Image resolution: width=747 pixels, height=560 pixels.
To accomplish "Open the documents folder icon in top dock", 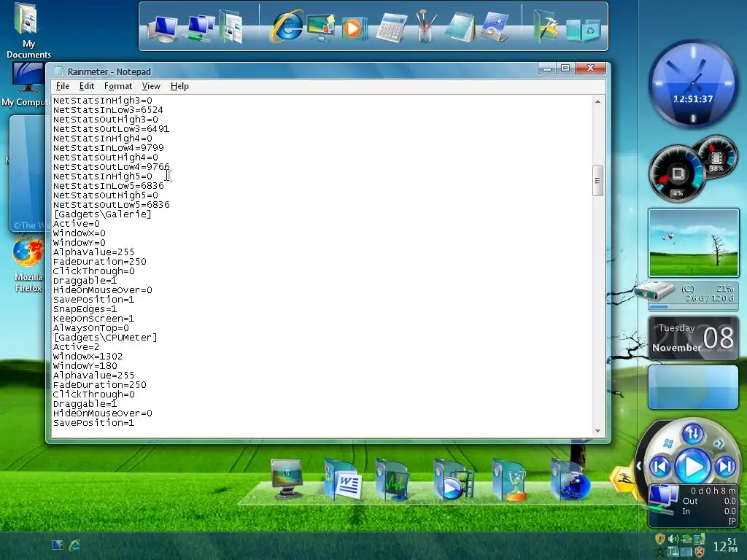I will pos(231,28).
